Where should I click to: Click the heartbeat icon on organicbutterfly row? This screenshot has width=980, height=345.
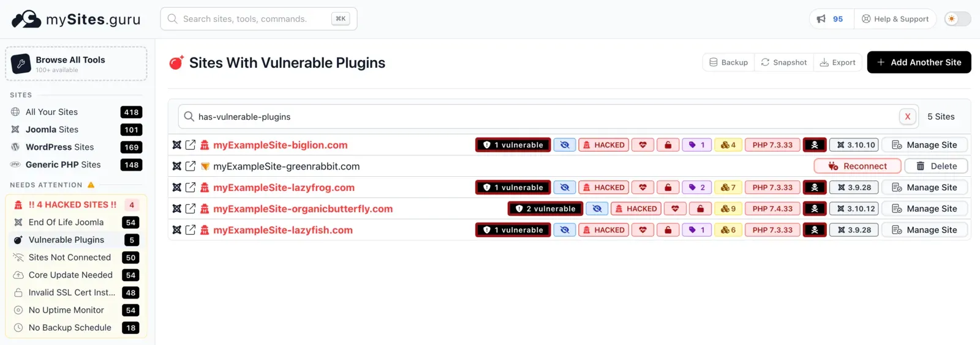click(675, 209)
